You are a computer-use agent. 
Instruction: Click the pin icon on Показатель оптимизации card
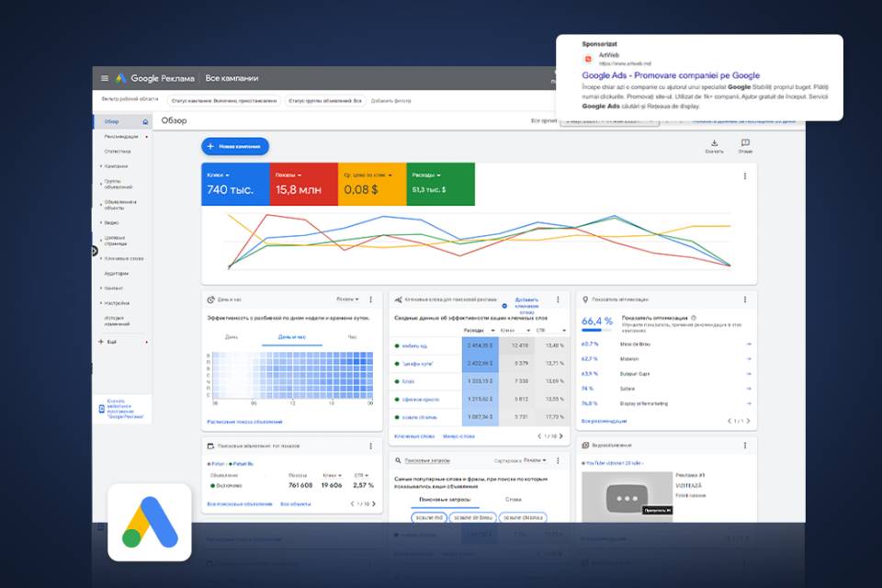pos(584,300)
